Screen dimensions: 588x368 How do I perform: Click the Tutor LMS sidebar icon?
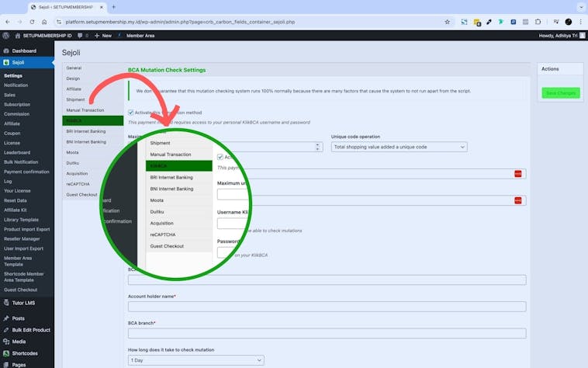[6, 303]
